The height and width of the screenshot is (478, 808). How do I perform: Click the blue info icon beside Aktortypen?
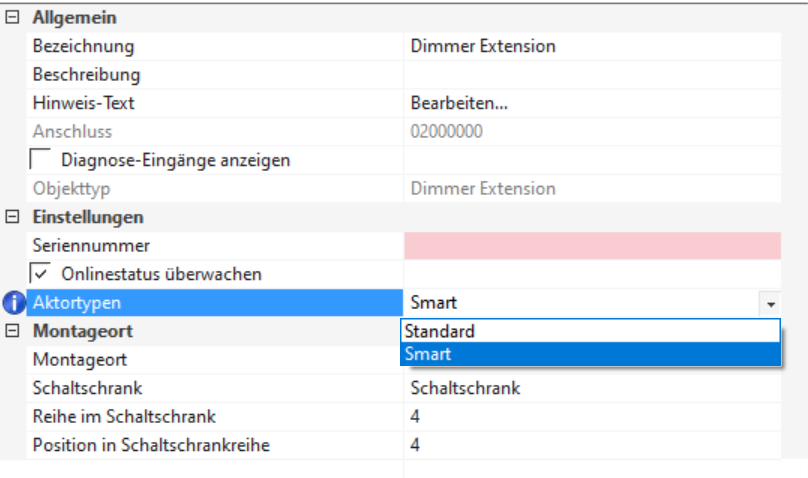coord(14,303)
